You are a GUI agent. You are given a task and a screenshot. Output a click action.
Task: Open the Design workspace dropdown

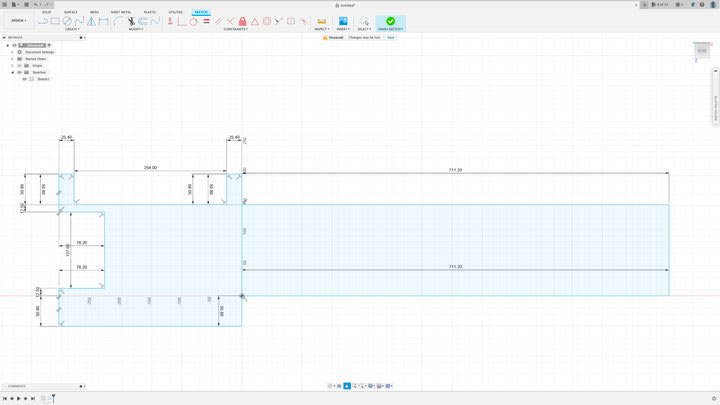(x=19, y=21)
